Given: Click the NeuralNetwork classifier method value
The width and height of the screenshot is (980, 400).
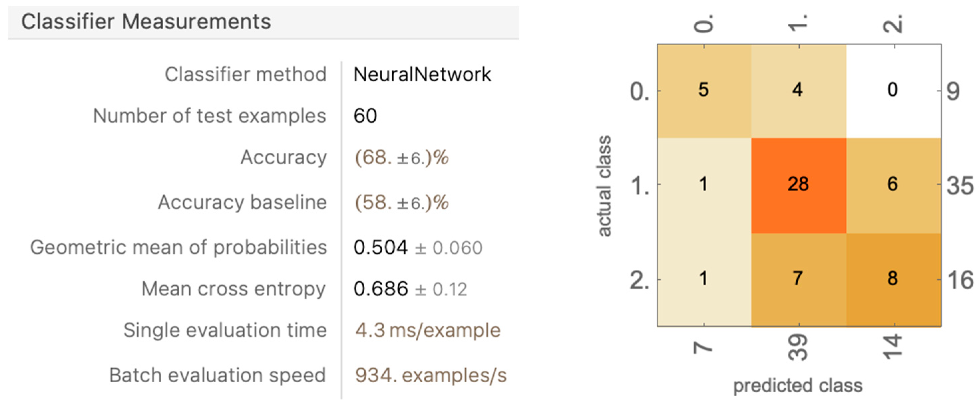Looking at the screenshot, I should pyautogui.click(x=422, y=74).
